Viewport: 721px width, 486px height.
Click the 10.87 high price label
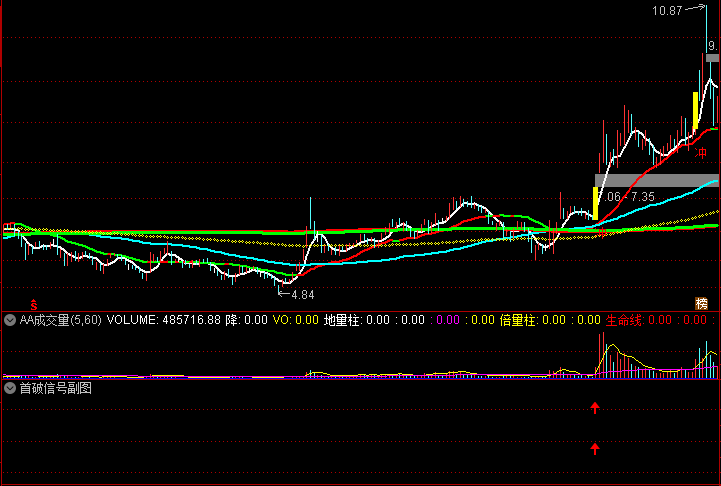667,11
